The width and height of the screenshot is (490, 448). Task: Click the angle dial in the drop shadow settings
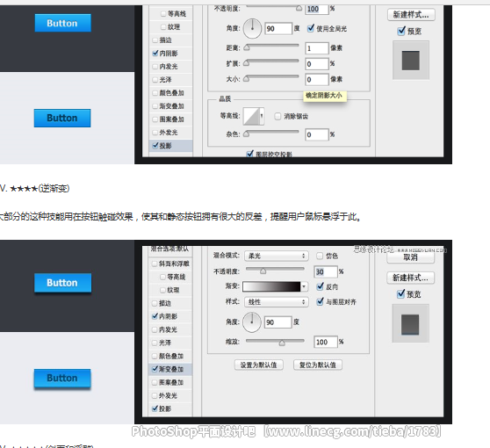coord(252,28)
